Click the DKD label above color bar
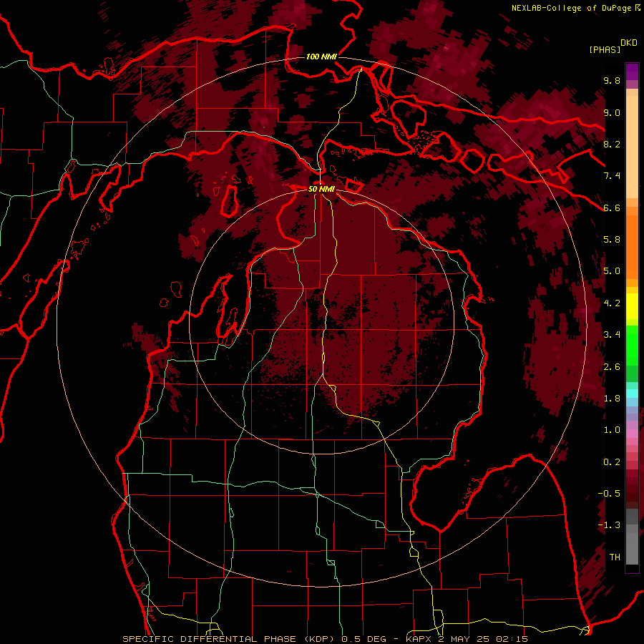This screenshot has width=644, height=644. pos(629,43)
